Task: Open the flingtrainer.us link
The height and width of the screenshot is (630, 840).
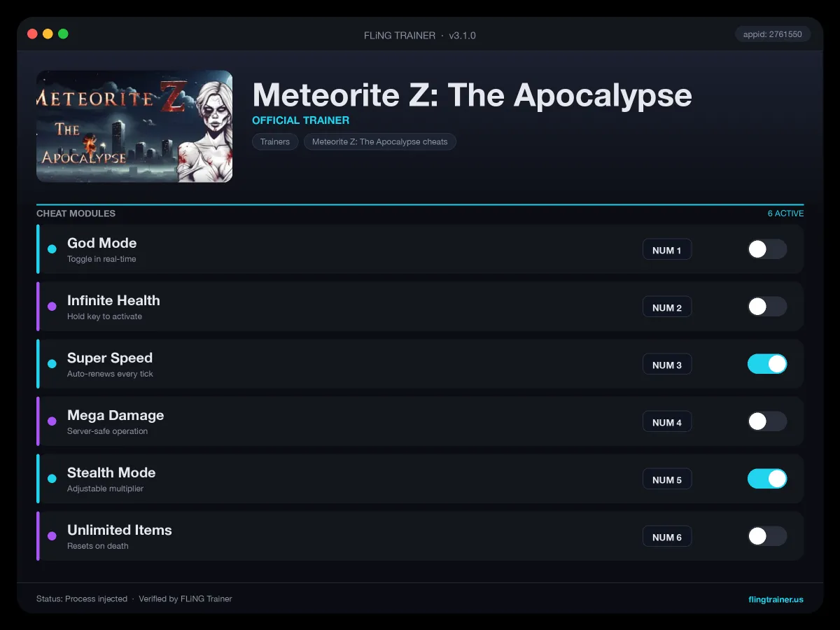Action: [x=776, y=599]
